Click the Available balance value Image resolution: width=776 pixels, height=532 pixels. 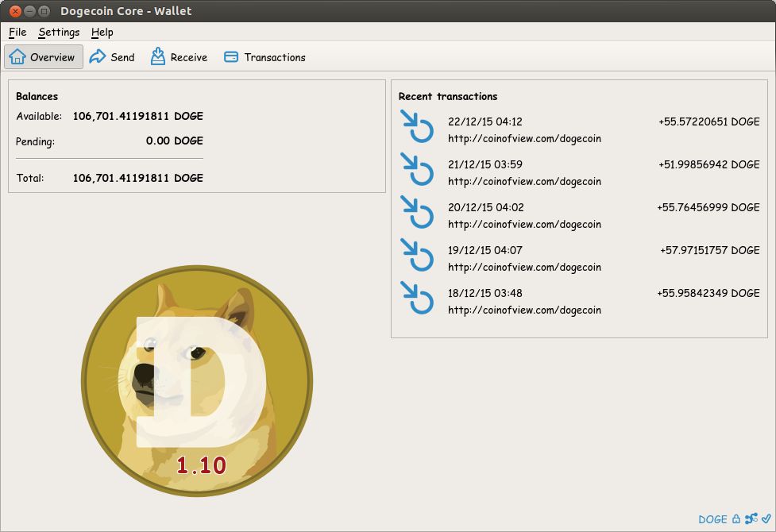[138, 116]
